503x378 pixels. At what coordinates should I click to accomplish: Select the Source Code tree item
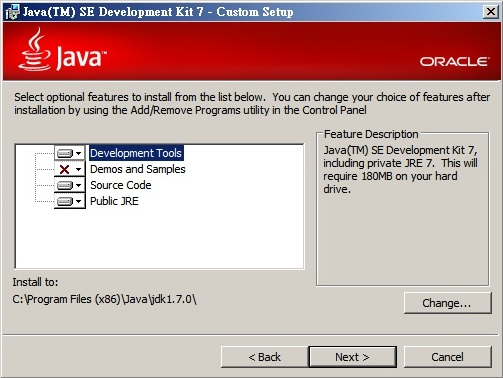121,185
